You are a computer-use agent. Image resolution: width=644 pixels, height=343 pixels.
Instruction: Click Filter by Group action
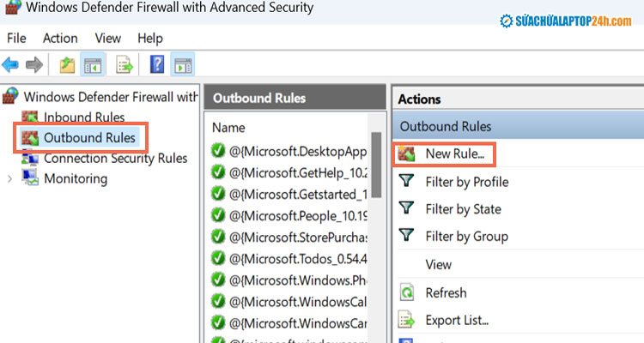pyautogui.click(x=466, y=237)
